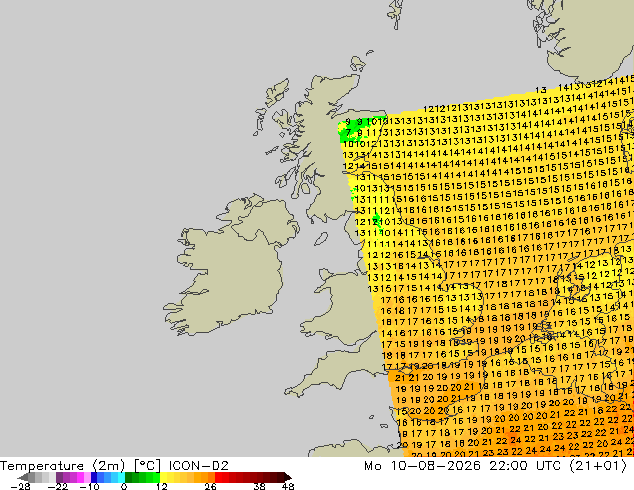Click the bright red legend color at 26
This screenshot has width=634, height=490.
pos(218,477)
